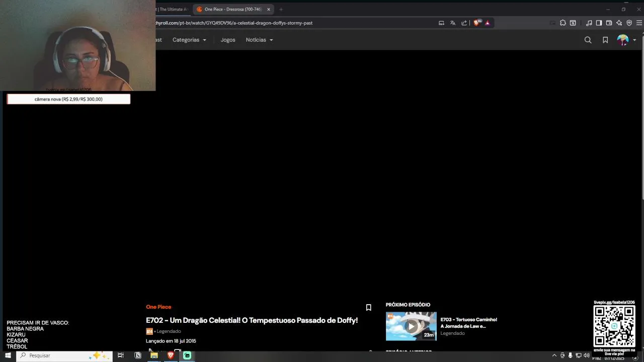The width and height of the screenshot is (644, 362).
Task: Open E703 - Tortuoso Caminho episode link
Action: (x=468, y=323)
